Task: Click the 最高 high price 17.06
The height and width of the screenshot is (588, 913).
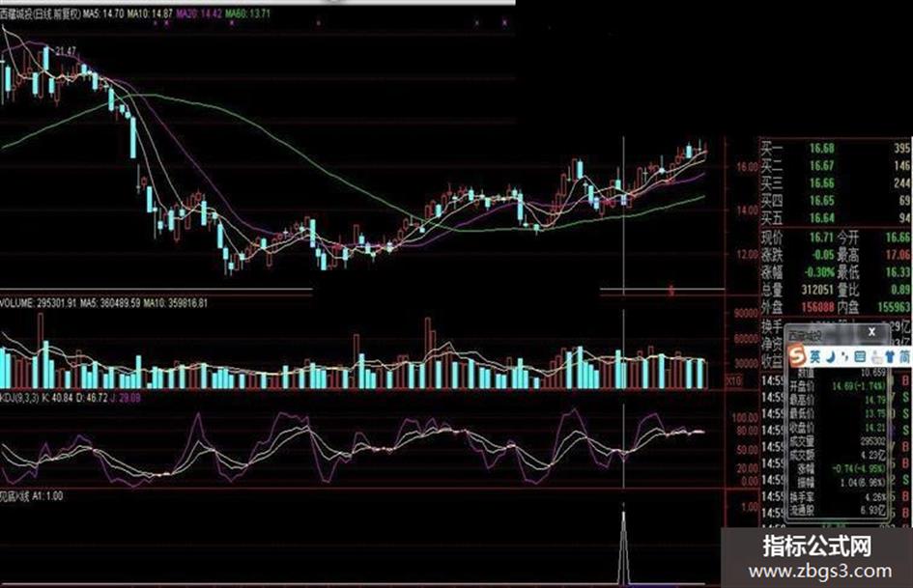Action: tap(898, 254)
